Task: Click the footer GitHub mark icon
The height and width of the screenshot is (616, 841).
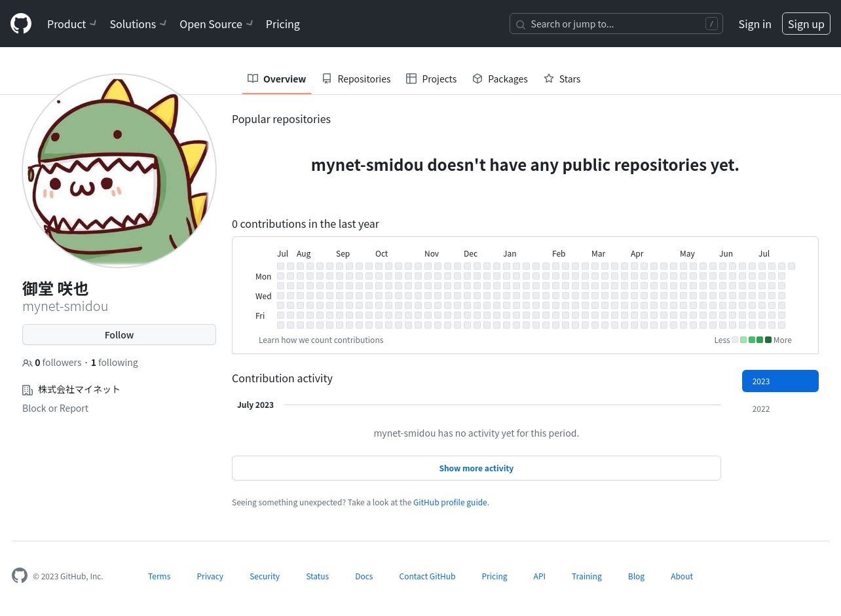Action: 20,575
